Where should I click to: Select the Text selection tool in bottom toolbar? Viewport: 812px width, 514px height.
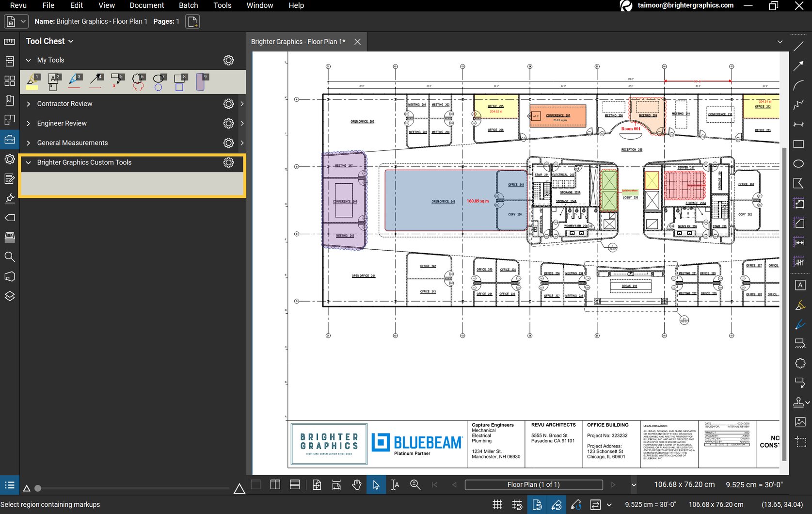pyautogui.click(x=395, y=484)
